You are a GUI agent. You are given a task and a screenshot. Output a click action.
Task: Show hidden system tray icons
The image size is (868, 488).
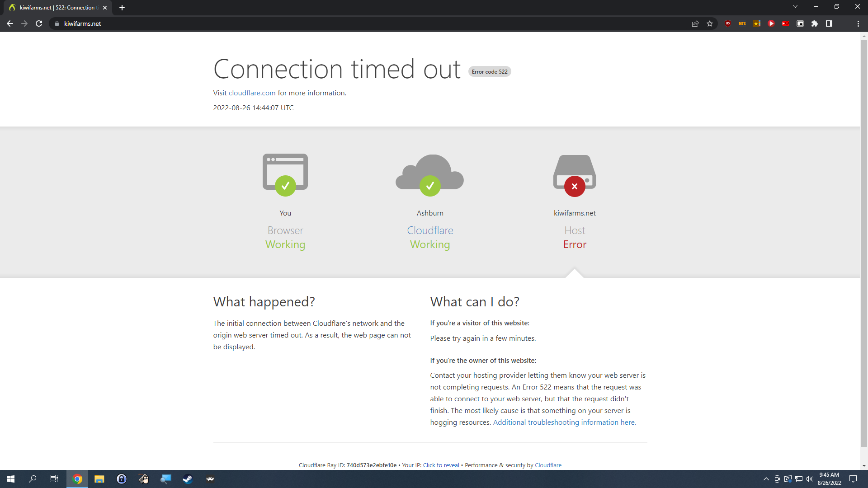[x=766, y=479]
